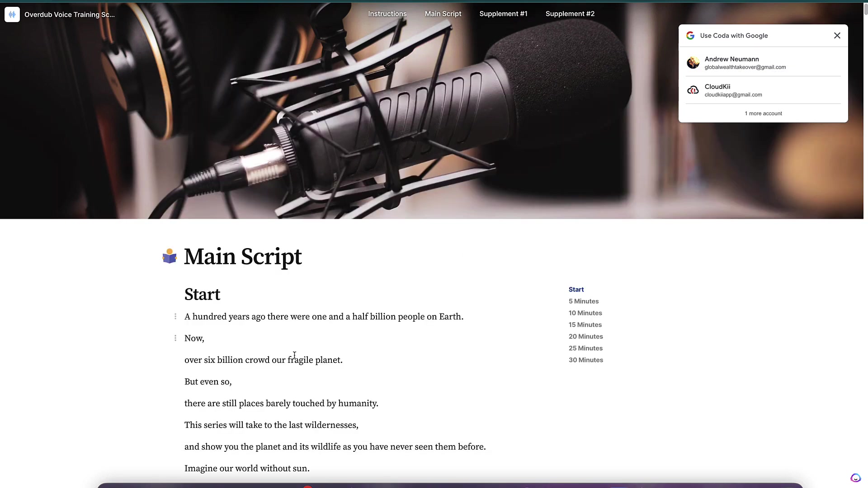Switch to the Main Script tab

(443, 14)
